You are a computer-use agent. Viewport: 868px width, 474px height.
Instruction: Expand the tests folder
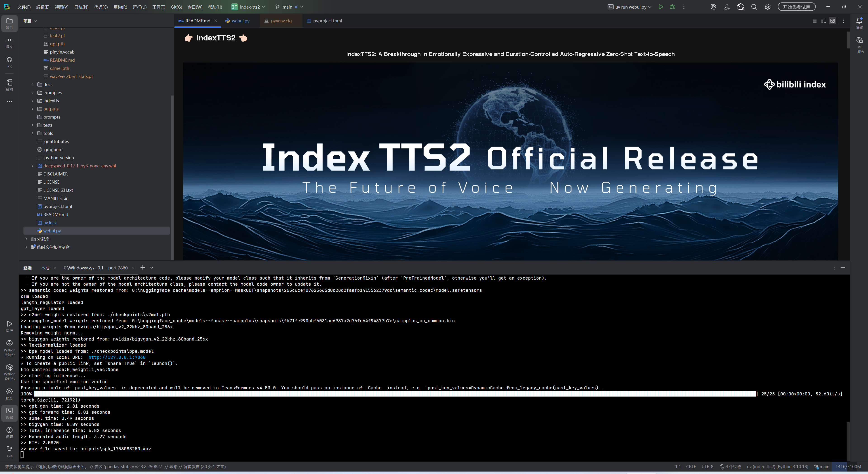coord(33,125)
